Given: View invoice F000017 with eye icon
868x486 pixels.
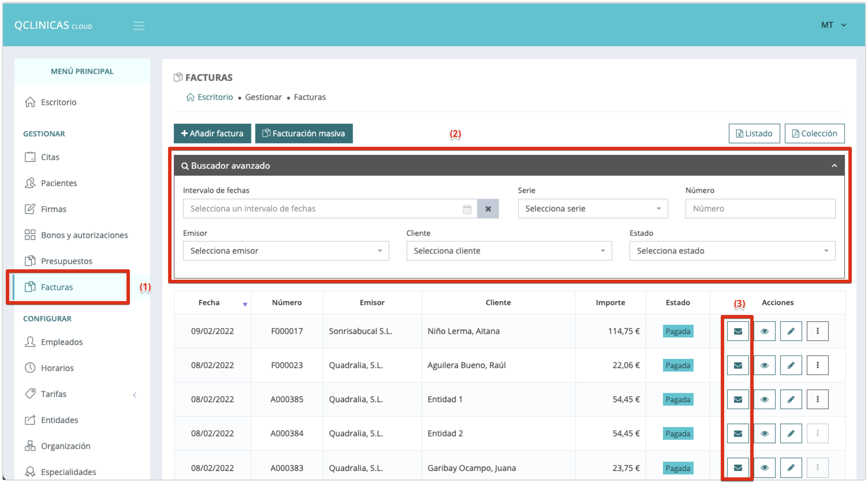Looking at the screenshot, I should (x=764, y=331).
